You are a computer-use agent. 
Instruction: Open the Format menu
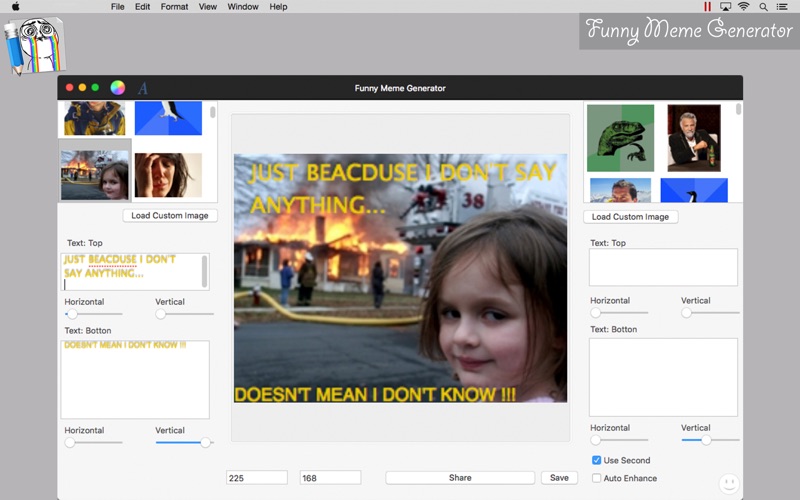174,7
